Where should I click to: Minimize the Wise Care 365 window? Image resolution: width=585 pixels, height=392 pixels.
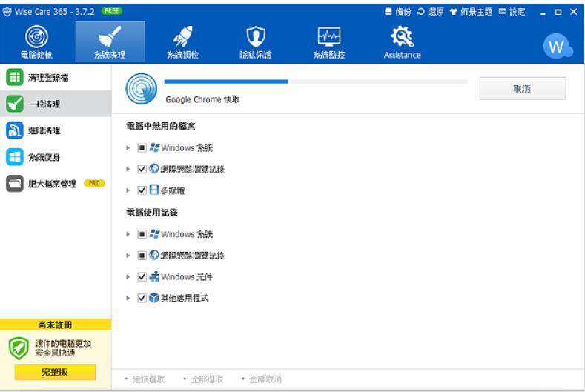pos(543,13)
